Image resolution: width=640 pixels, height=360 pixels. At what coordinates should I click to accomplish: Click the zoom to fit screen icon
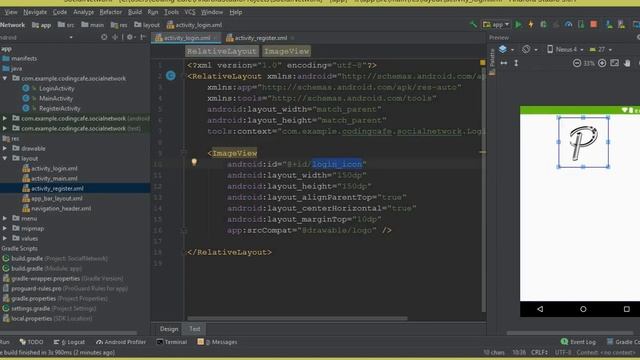click(x=614, y=63)
